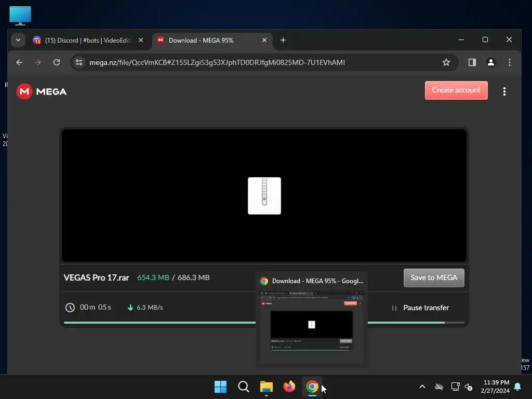Close the MEGA download tab

264,40
